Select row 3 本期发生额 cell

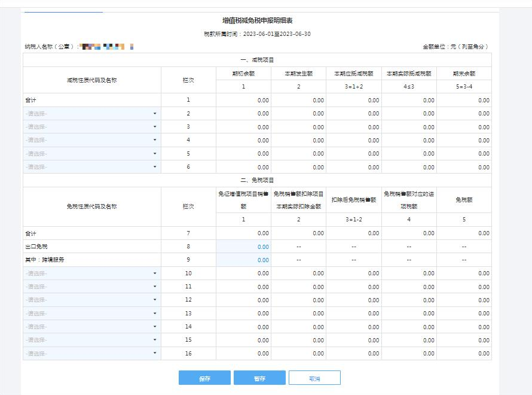tap(298, 127)
